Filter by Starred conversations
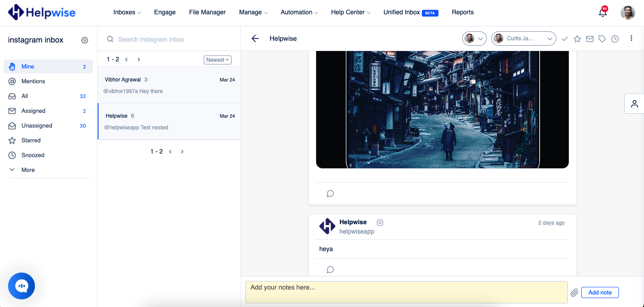This screenshot has width=644, height=307. (x=31, y=140)
